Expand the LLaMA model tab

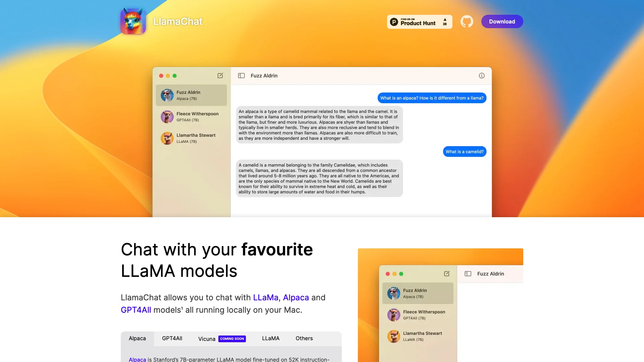271,338
